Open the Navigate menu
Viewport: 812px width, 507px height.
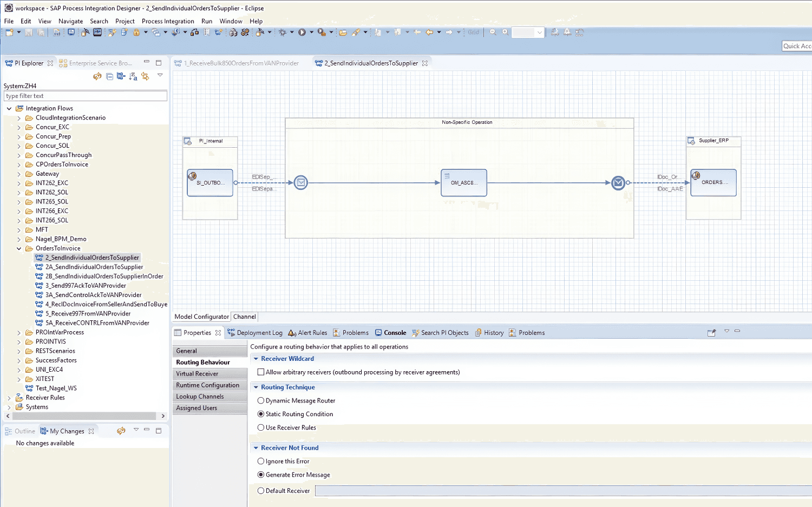point(71,21)
